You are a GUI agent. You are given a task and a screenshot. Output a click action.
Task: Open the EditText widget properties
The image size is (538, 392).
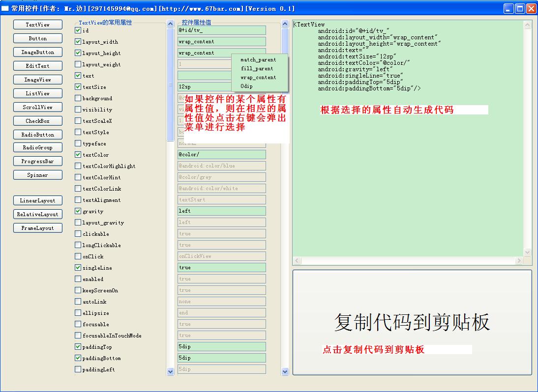(38, 66)
